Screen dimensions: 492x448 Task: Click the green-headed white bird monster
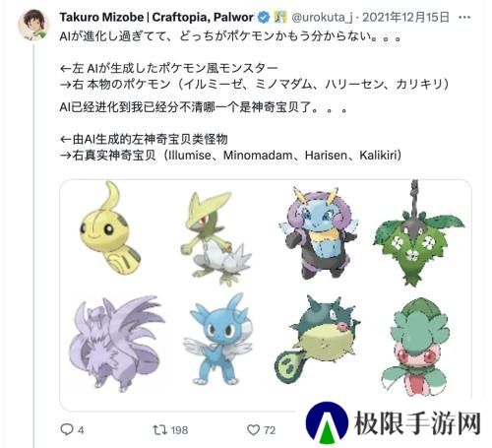coord(215,237)
